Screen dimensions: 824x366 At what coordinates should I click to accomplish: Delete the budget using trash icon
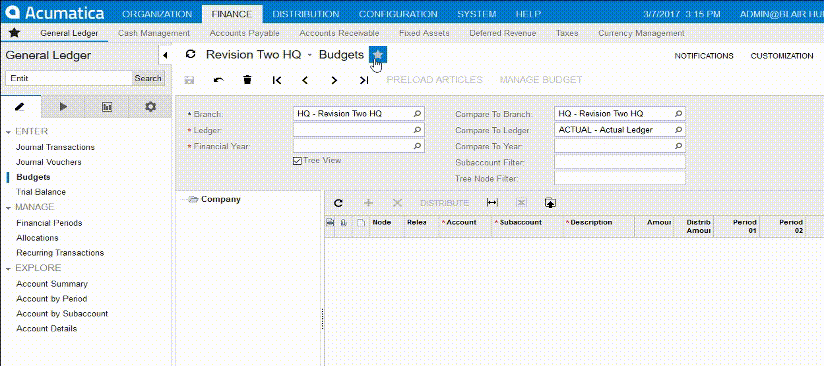click(248, 80)
